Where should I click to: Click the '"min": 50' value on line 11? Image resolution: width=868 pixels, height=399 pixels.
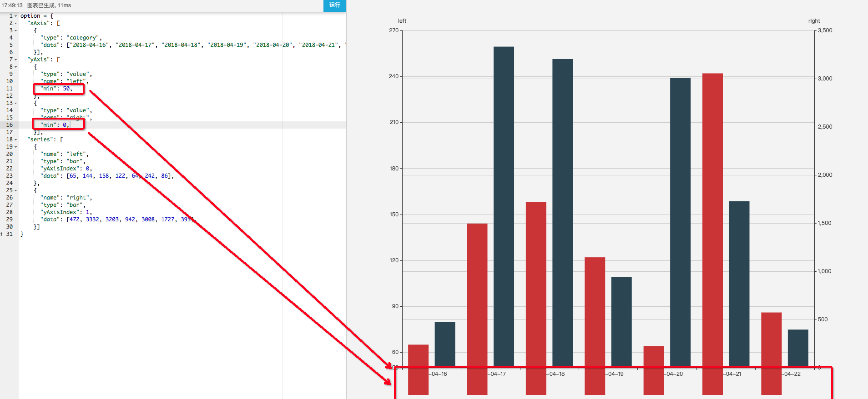tap(56, 89)
